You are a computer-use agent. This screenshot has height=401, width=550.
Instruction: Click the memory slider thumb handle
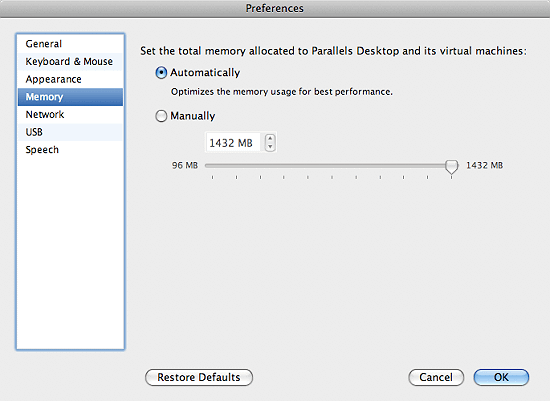click(451, 166)
